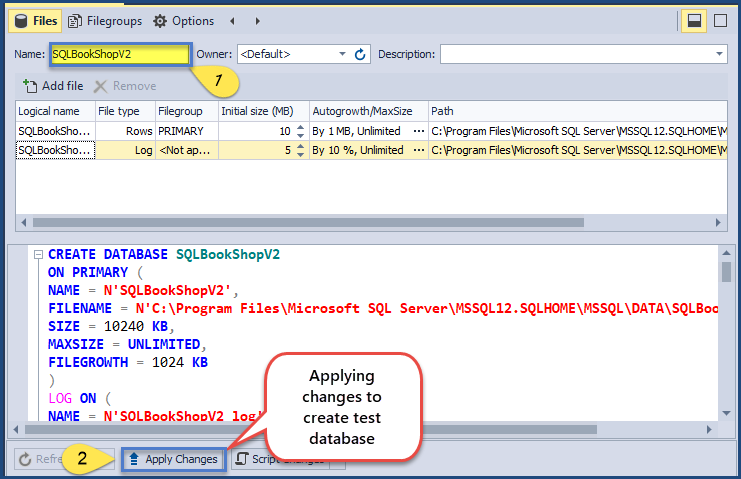Click the Rows file path cell

577,131
